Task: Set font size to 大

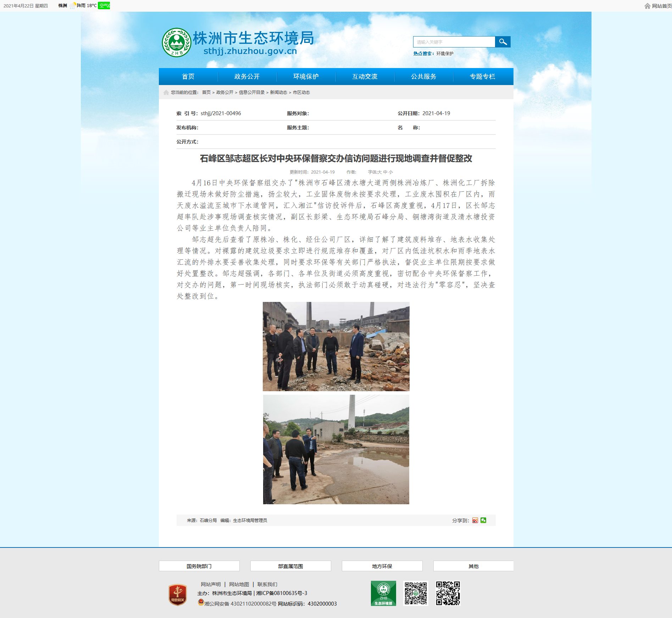Action: point(379,172)
